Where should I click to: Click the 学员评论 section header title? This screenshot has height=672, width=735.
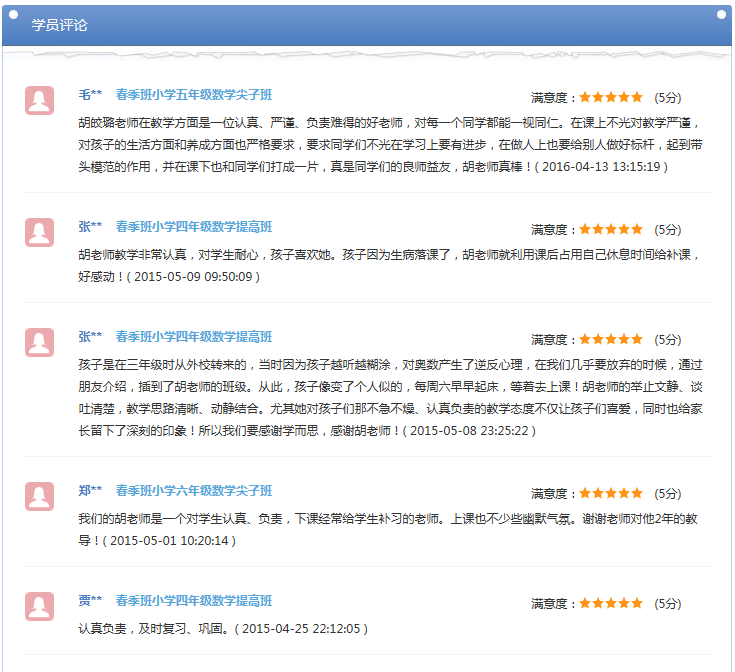coord(60,25)
